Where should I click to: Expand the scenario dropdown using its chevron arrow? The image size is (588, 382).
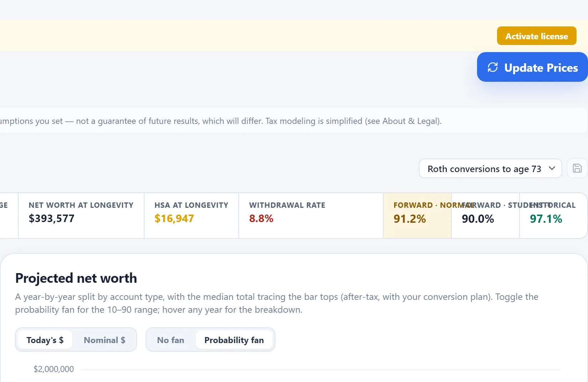click(552, 168)
